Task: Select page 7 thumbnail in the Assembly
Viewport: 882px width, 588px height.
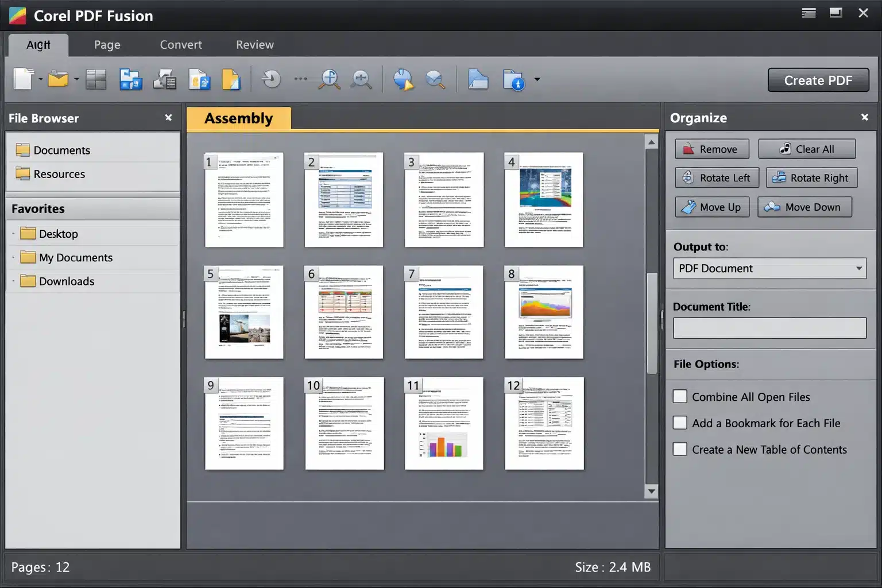Action: [x=444, y=312]
